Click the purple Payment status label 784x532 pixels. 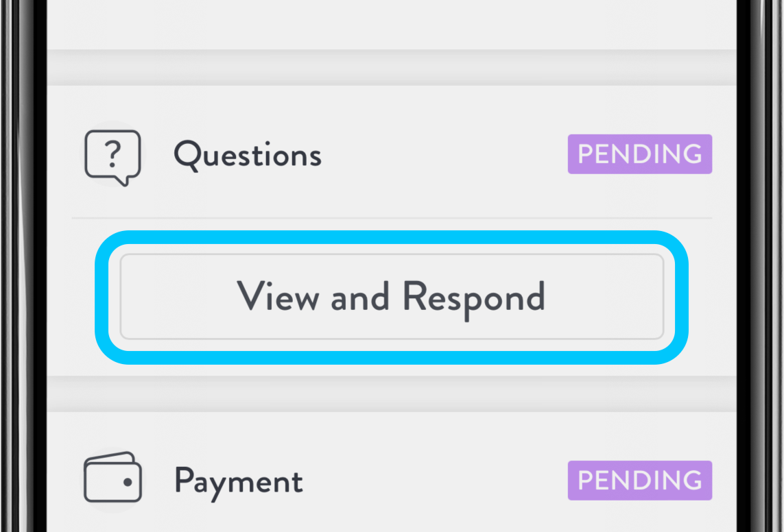click(x=639, y=480)
